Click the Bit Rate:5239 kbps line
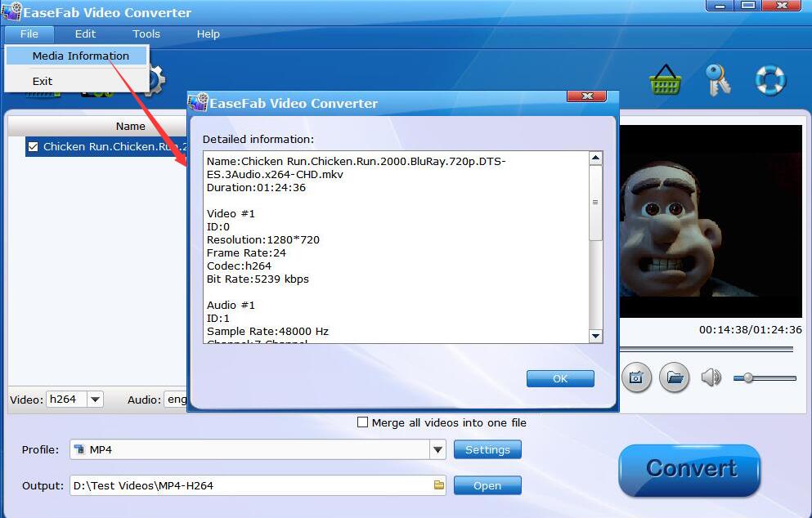 pyautogui.click(x=258, y=279)
